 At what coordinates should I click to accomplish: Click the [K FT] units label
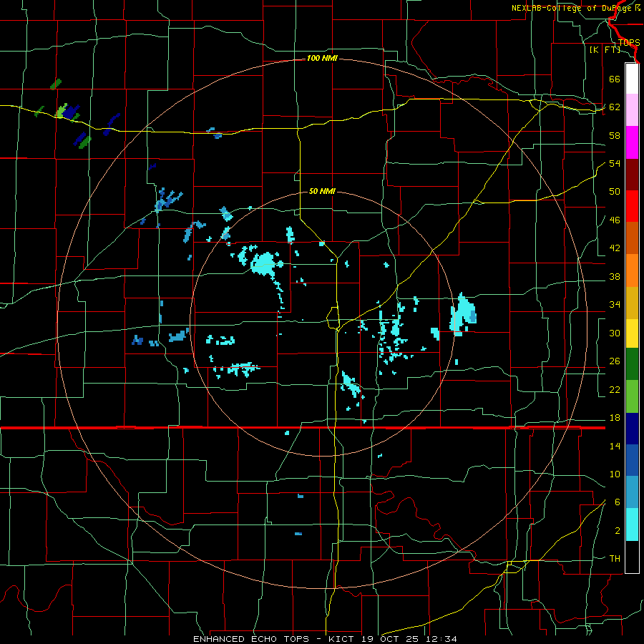pos(605,49)
